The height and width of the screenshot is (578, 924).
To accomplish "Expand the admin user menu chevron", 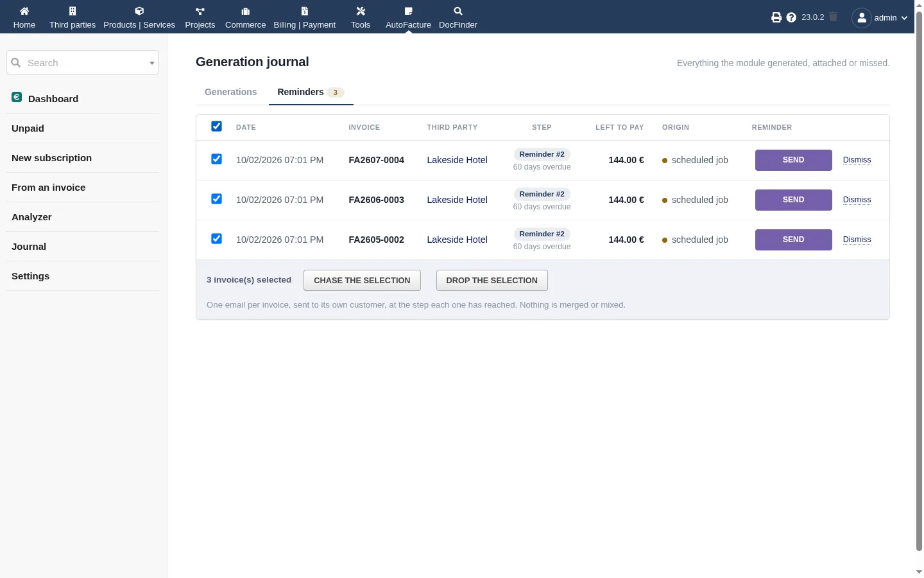I will point(904,18).
